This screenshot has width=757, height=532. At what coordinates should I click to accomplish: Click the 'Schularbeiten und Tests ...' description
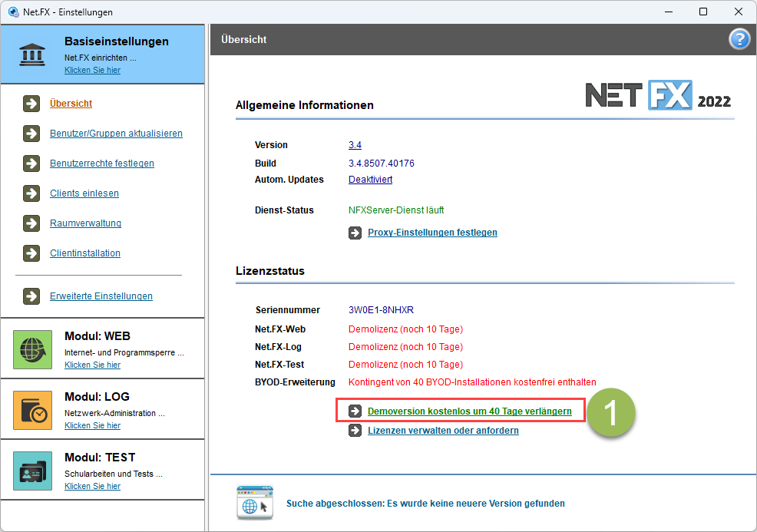coord(114,474)
